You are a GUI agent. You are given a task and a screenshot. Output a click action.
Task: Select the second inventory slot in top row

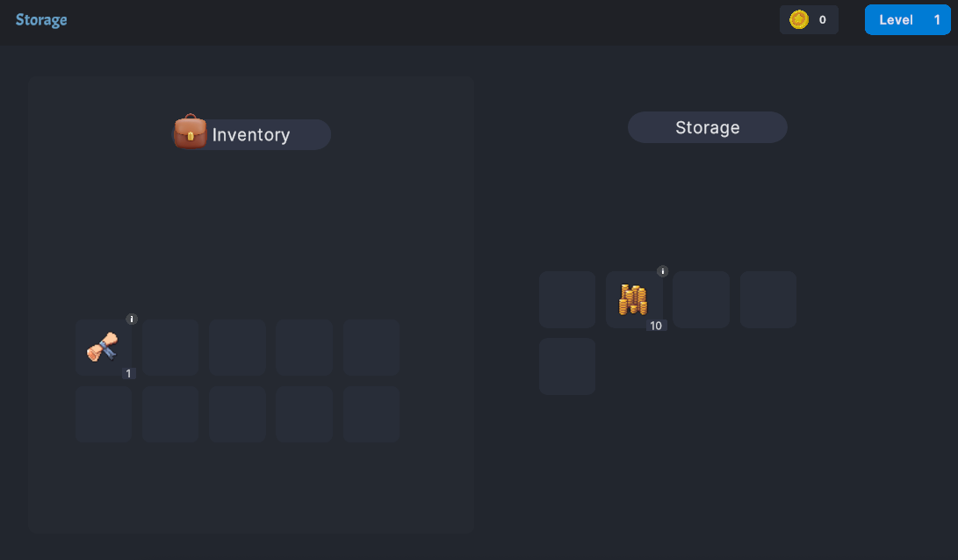tap(170, 347)
